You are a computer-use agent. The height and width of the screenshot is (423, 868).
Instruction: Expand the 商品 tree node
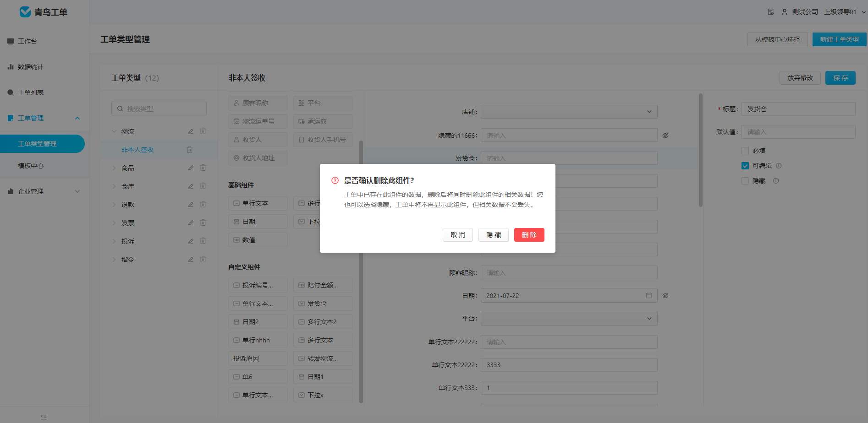tap(114, 168)
